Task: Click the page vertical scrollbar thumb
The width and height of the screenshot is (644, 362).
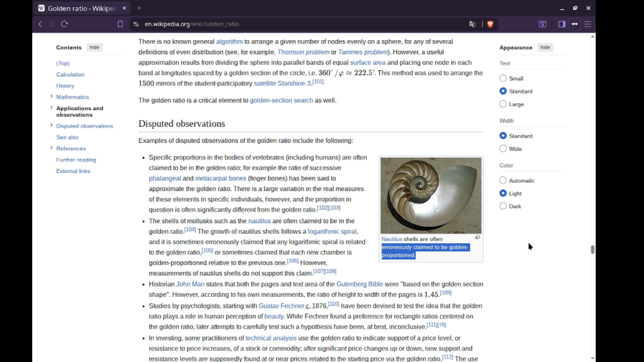Action: pyautogui.click(x=592, y=249)
